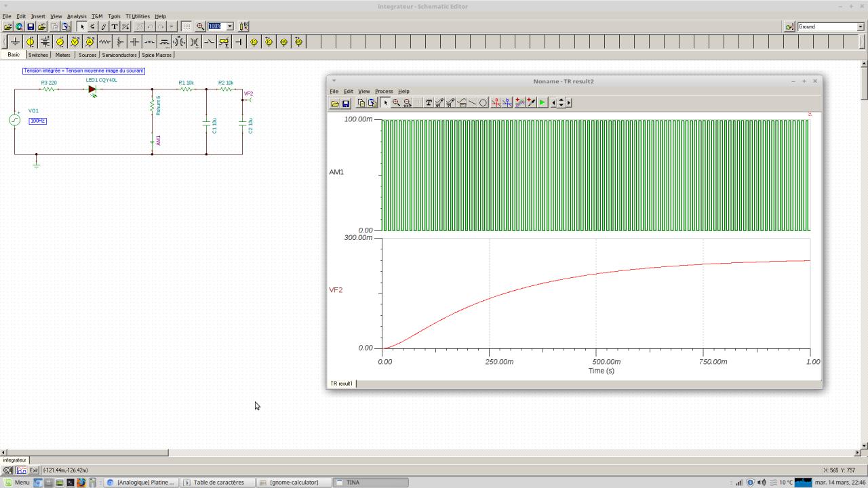Click the Text tool in the schematic toolbar
The width and height of the screenshot is (868, 488).
click(115, 26)
